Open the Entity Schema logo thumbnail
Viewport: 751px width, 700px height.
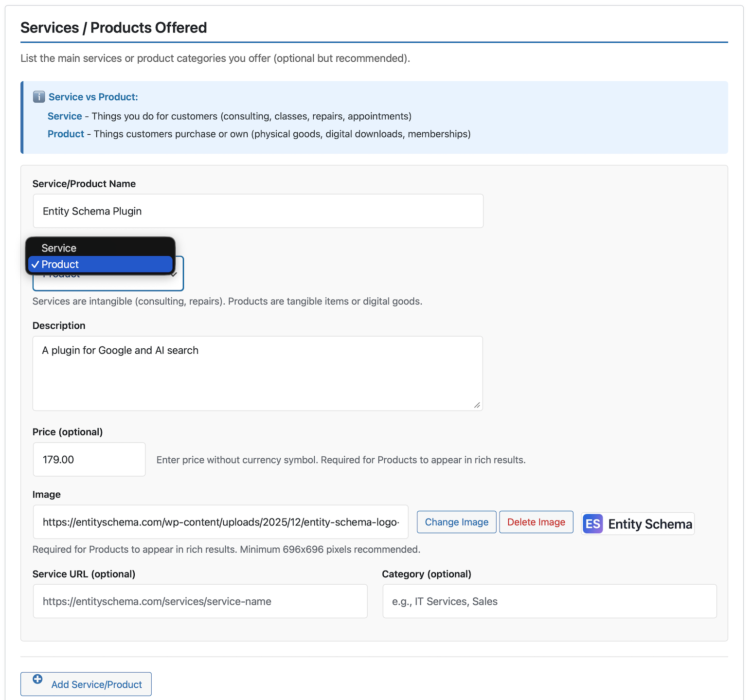pos(638,524)
